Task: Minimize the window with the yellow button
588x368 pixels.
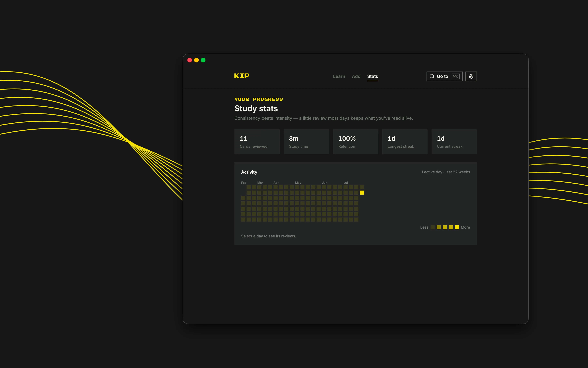Action: coord(196,60)
